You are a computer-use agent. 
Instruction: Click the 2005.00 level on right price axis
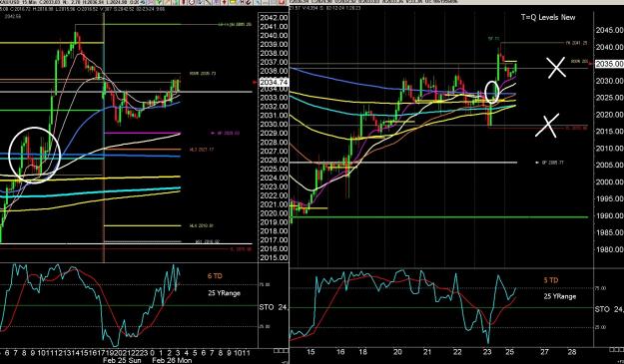(610, 166)
